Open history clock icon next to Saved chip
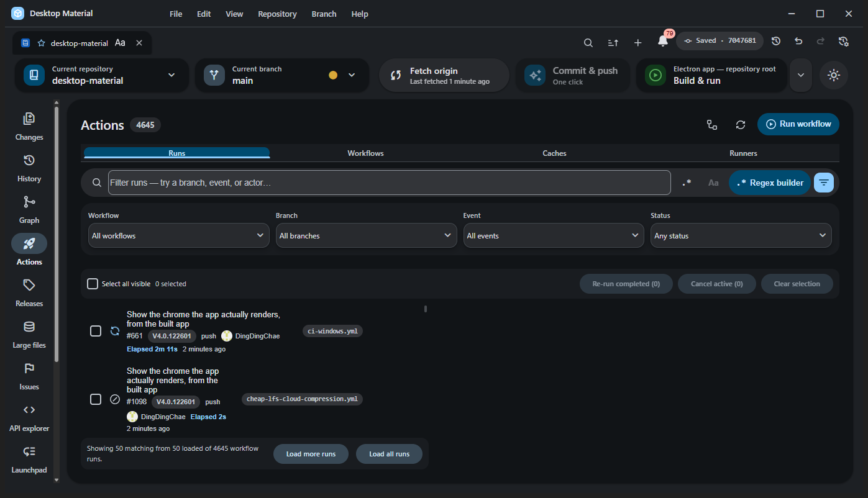This screenshot has width=868, height=498. 776,41
